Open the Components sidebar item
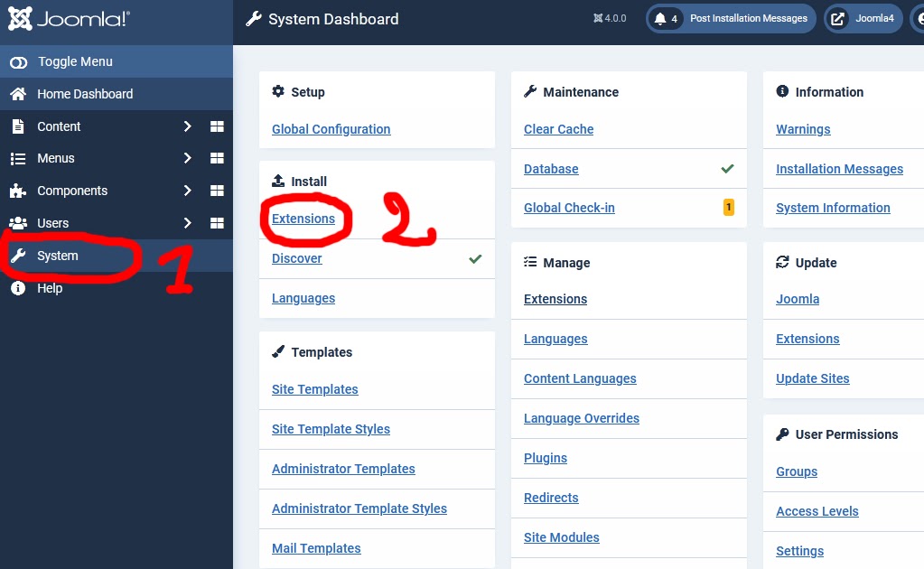The width and height of the screenshot is (924, 569). point(72,191)
